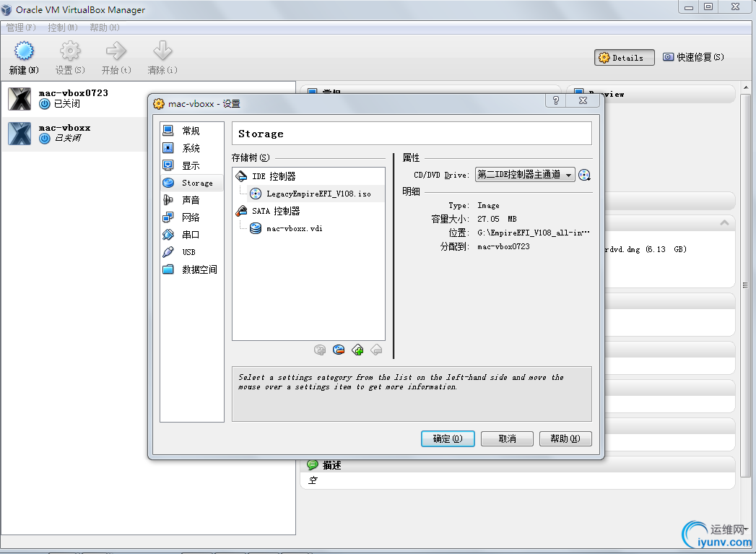Screen dimensions: 756x554
Task: Collapse the details section with up chevron
Action: 724,222
